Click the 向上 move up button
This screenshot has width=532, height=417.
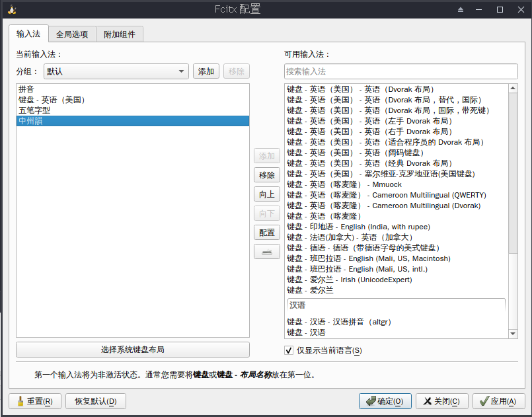click(267, 194)
